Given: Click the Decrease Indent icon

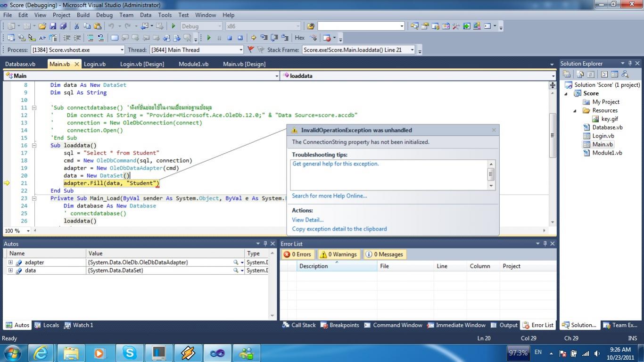Looking at the screenshot, I should tap(67, 38).
